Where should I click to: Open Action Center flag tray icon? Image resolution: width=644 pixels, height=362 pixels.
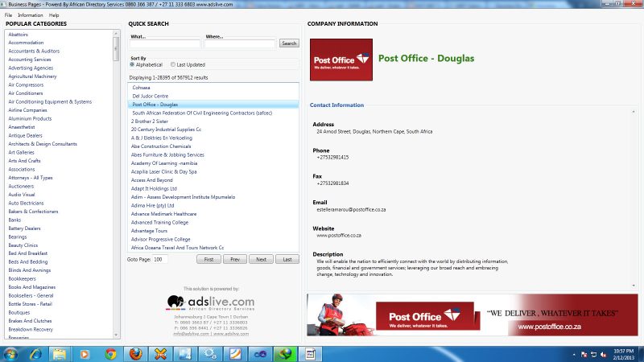coord(584,355)
